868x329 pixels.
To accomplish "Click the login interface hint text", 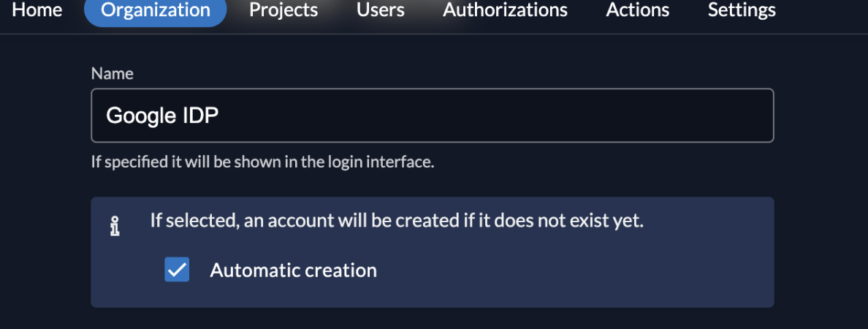I will tap(262, 162).
